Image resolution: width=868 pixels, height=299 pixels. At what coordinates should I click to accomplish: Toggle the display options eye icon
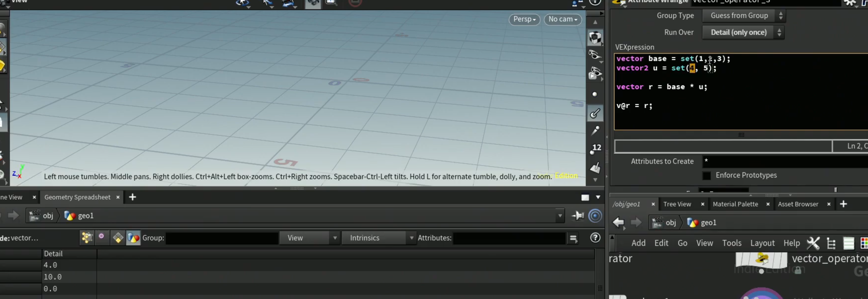(595, 55)
